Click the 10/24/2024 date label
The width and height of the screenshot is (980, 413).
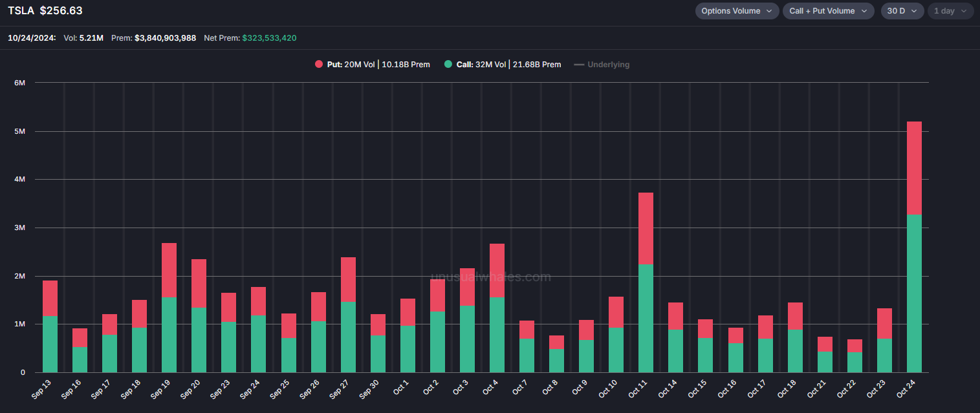32,38
